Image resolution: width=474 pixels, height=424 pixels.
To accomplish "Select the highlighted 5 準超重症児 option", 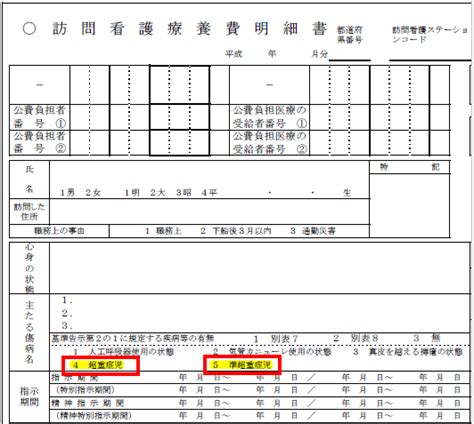I will point(242,365).
